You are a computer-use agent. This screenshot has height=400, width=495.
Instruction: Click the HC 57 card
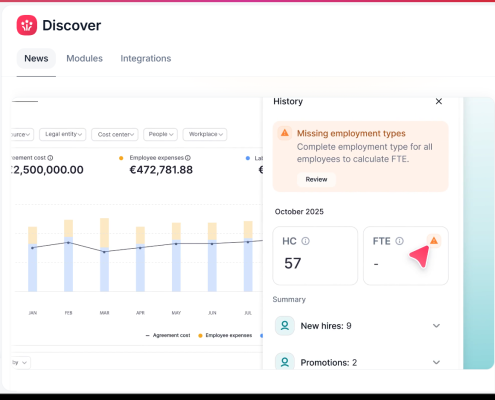tap(315, 256)
